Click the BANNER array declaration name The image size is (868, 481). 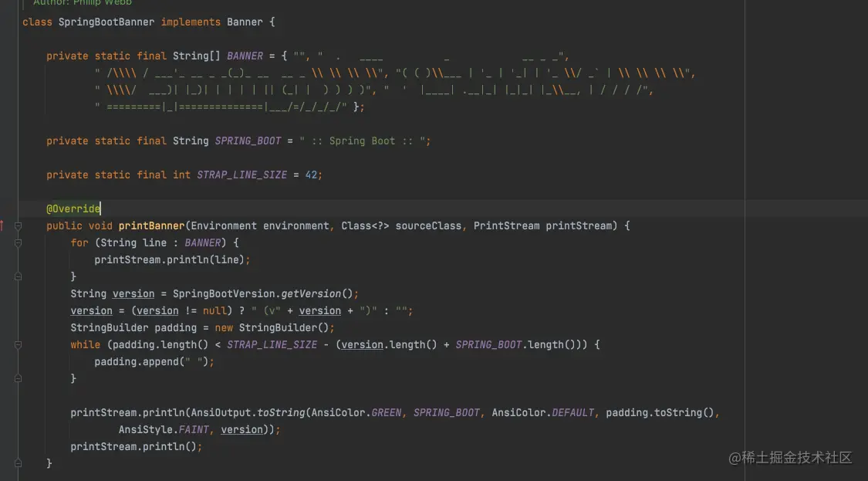(245, 56)
